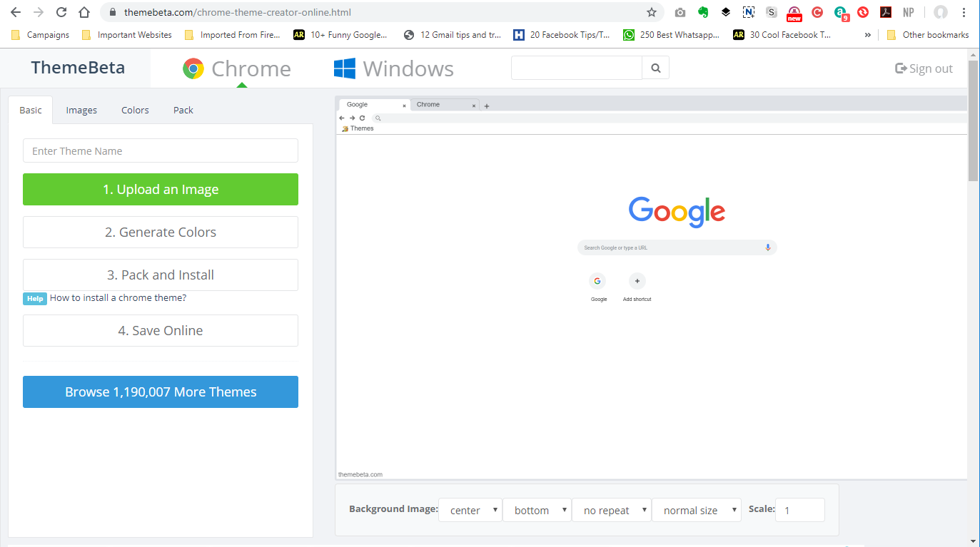Click the browser address bar URL

click(238, 12)
